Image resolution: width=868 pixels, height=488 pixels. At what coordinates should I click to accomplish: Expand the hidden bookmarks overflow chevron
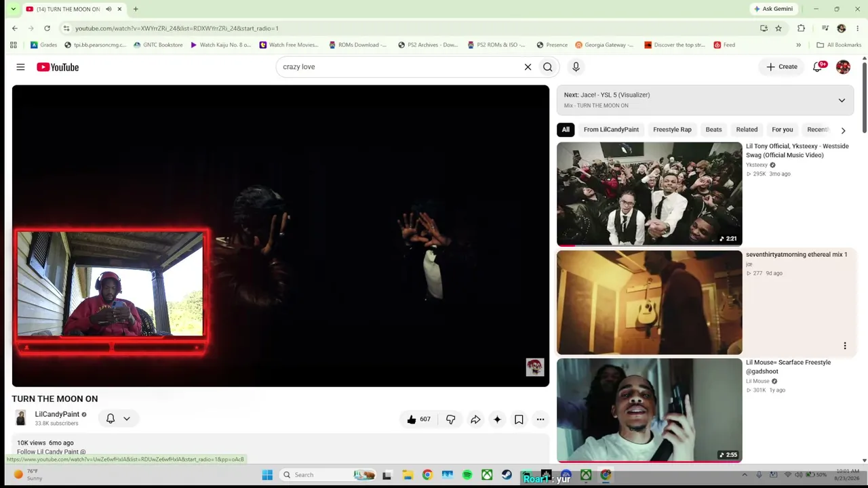pyautogui.click(x=798, y=45)
